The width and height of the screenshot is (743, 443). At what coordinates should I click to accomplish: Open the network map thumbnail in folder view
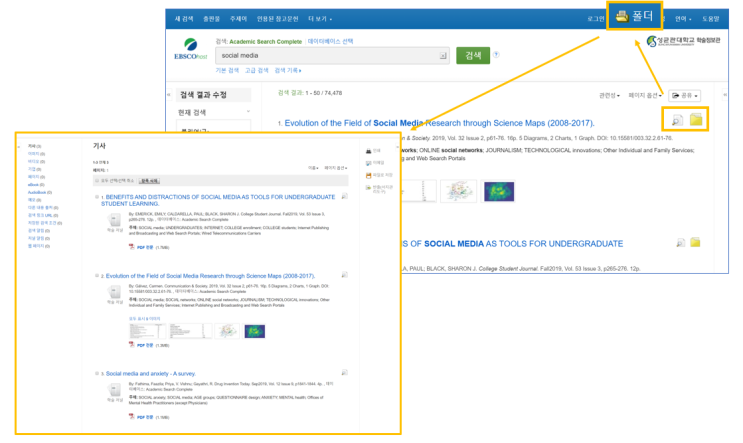tap(227, 331)
